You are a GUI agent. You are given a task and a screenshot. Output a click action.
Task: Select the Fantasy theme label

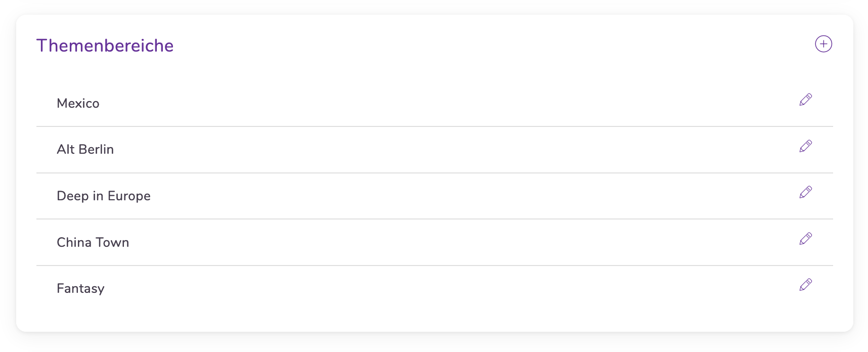[80, 289]
